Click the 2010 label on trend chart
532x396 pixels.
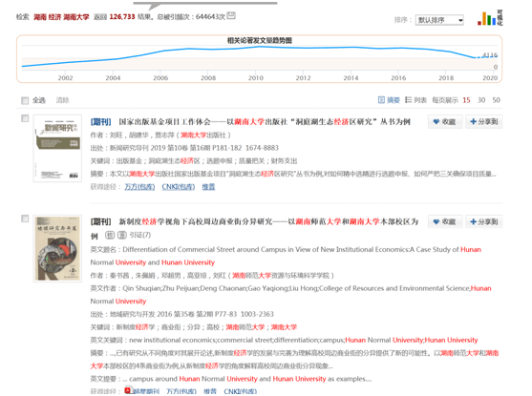(255, 78)
